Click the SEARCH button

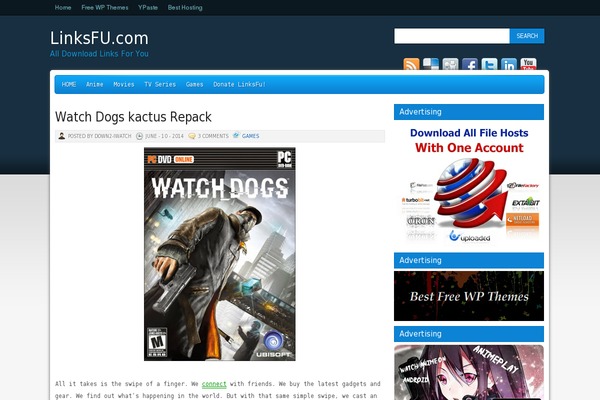point(527,36)
